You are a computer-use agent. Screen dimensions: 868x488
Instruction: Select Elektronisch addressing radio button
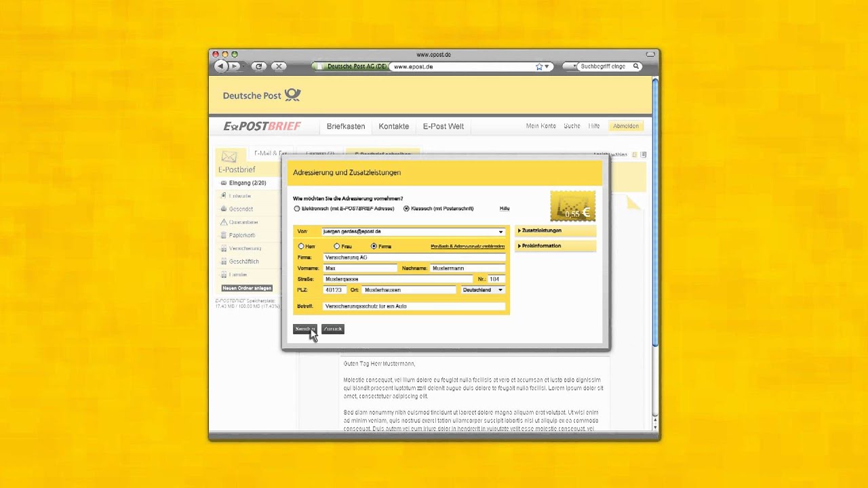pyautogui.click(x=297, y=209)
